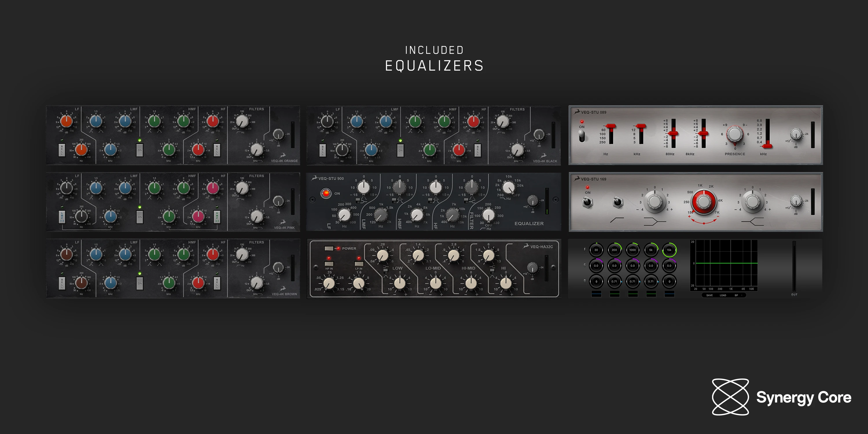Toggle the BP option in the digital EQ

tap(737, 295)
